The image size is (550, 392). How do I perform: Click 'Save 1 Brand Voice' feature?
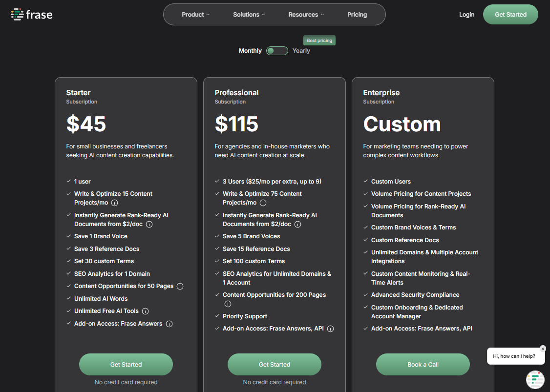[x=101, y=236]
